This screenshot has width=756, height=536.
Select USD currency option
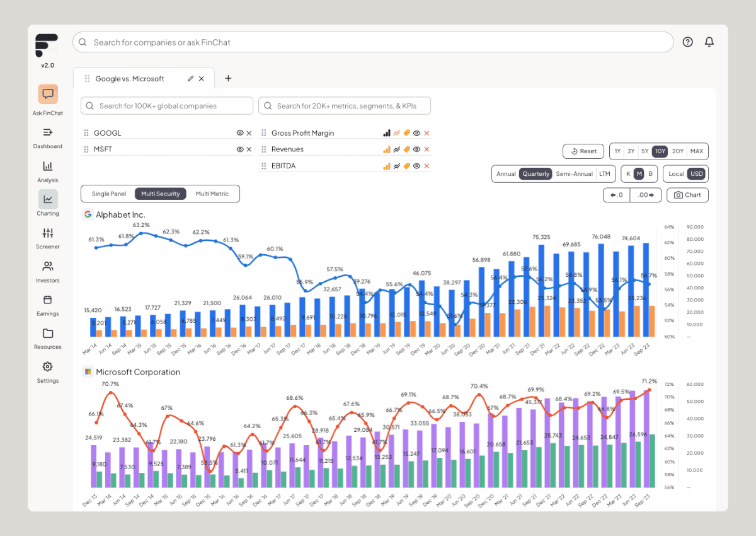pyautogui.click(x=697, y=174)
